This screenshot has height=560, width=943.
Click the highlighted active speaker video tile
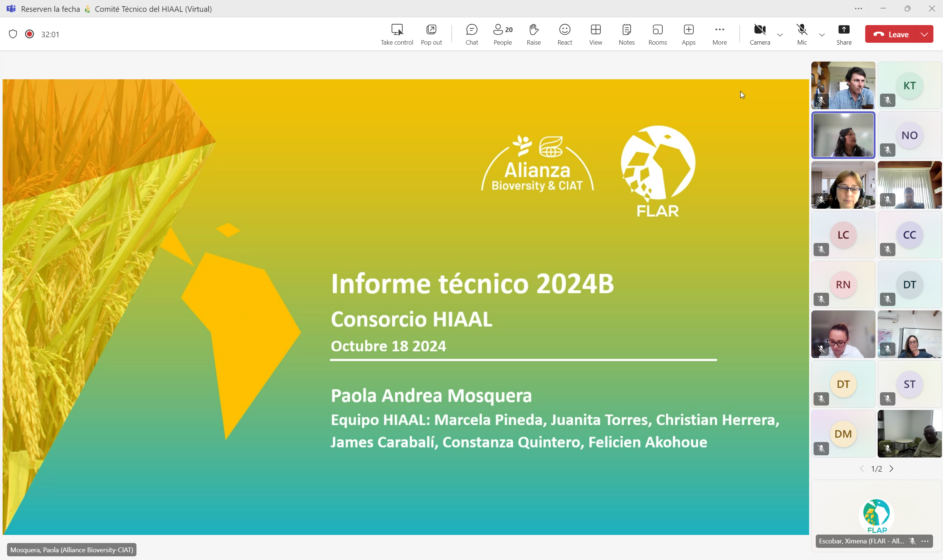pos(843,135)
